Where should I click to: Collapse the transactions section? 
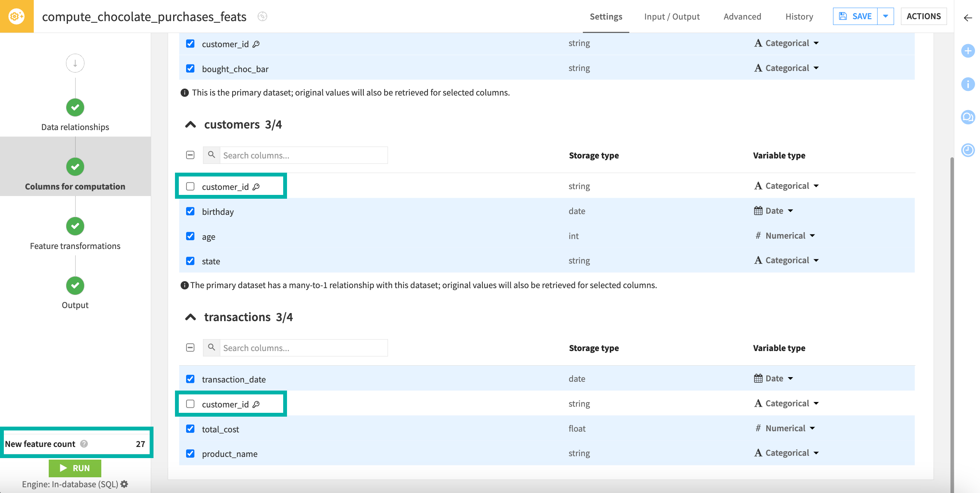pos(191,317)
